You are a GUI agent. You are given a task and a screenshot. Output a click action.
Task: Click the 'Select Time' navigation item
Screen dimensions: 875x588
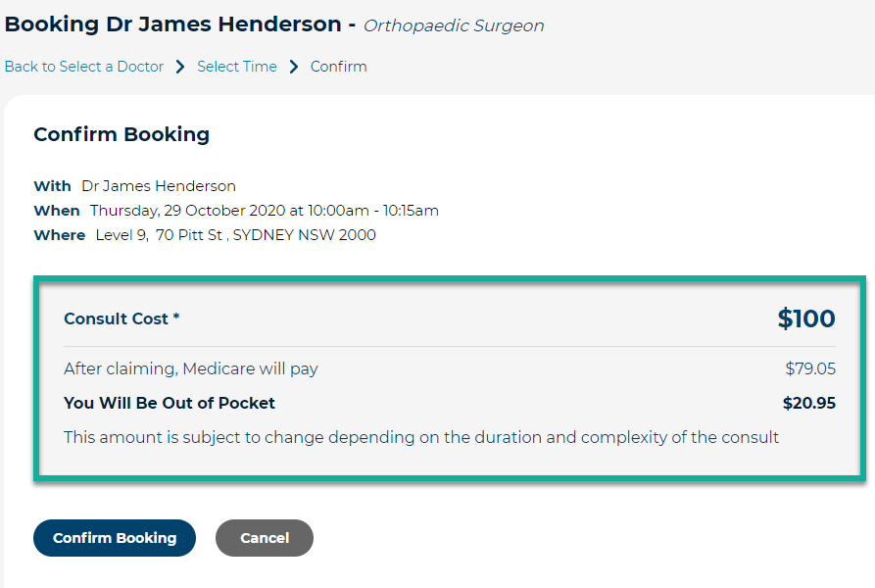pos(236,67)
